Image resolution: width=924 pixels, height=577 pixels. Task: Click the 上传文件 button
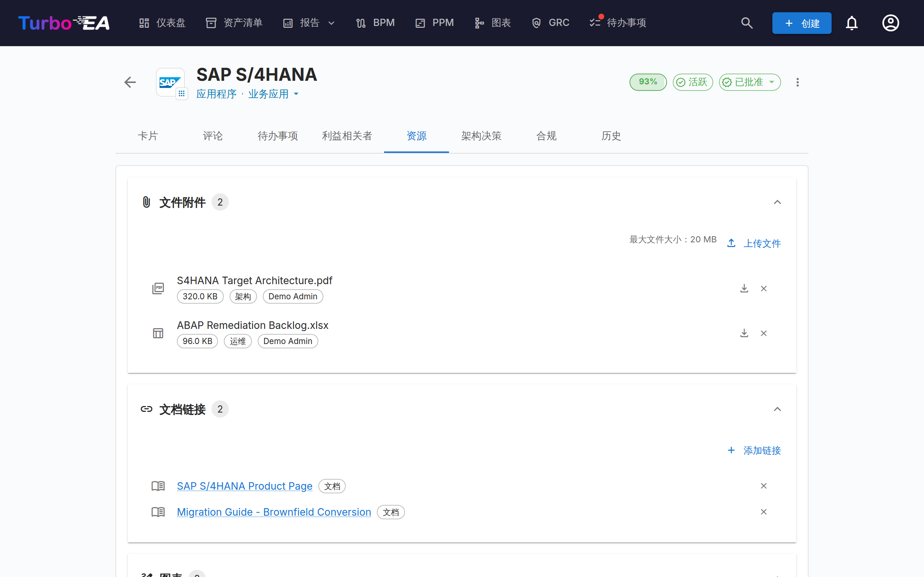click(754, 243)
